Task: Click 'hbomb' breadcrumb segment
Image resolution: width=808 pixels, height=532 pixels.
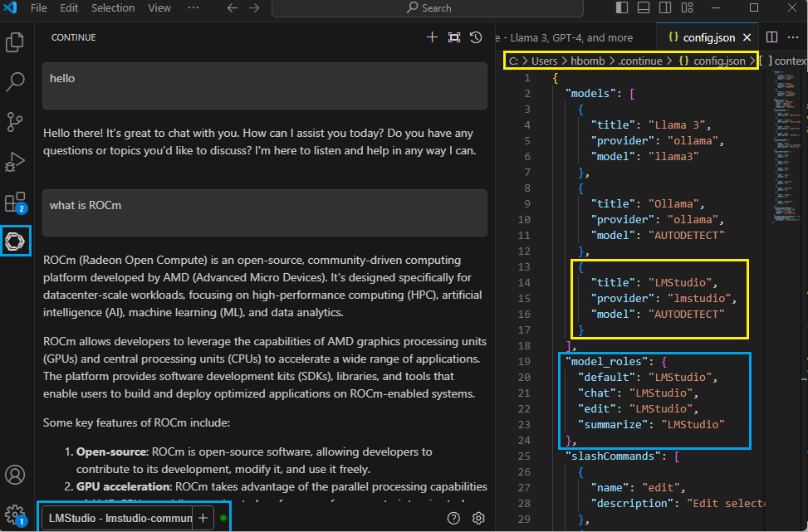Action: coord(587,61)
